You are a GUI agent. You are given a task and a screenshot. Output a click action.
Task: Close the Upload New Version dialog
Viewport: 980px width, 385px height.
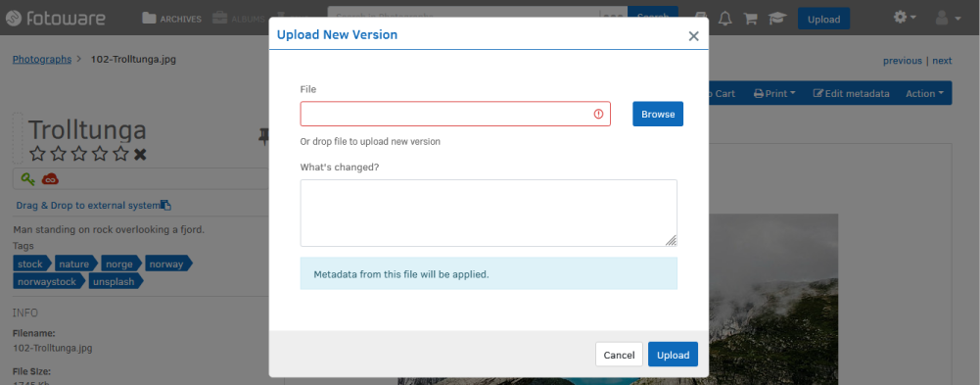point(693,36)
